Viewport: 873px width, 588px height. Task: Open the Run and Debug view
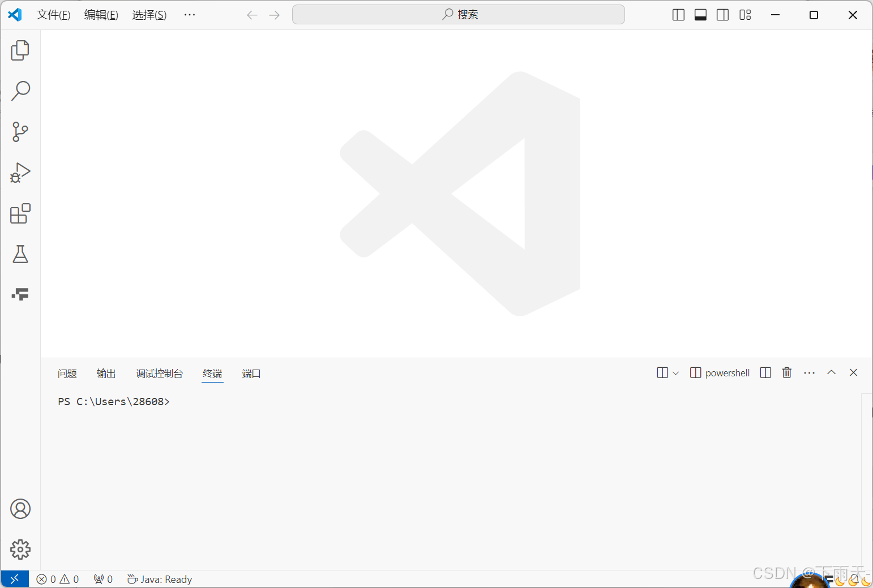20,173
